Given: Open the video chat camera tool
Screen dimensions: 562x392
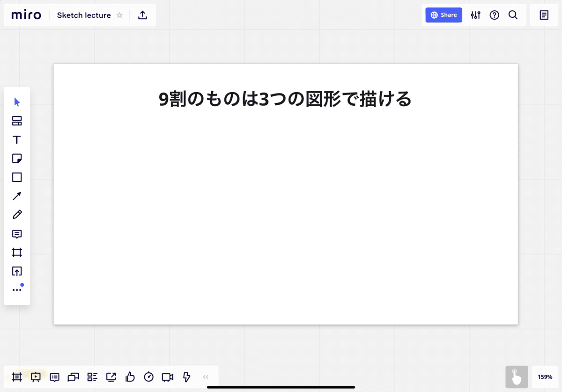Looking at the screenshot, I should point(167,377).
